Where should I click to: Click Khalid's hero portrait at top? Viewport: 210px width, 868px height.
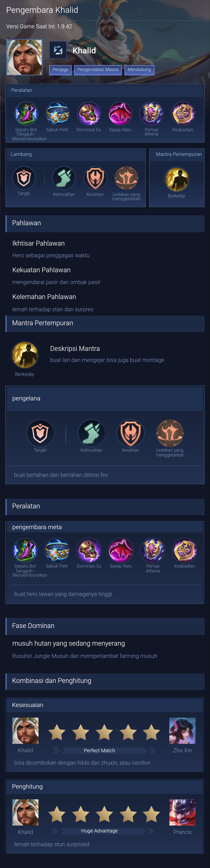[25, 57]
